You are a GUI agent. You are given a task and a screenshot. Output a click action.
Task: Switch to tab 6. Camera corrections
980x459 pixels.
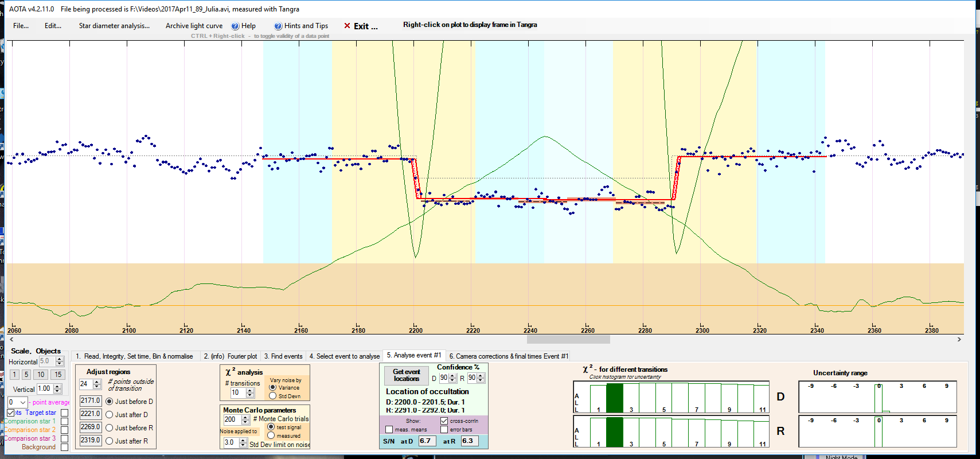(509, 356)
